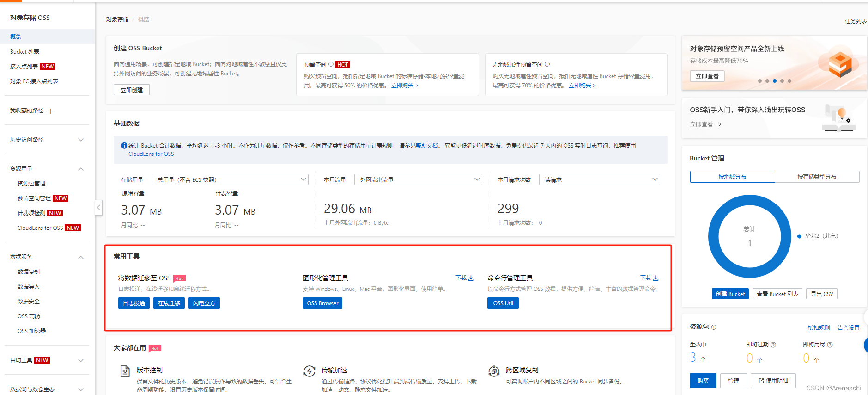Open the 本月流量 外网流出流量 dropdown

(418, 179)
